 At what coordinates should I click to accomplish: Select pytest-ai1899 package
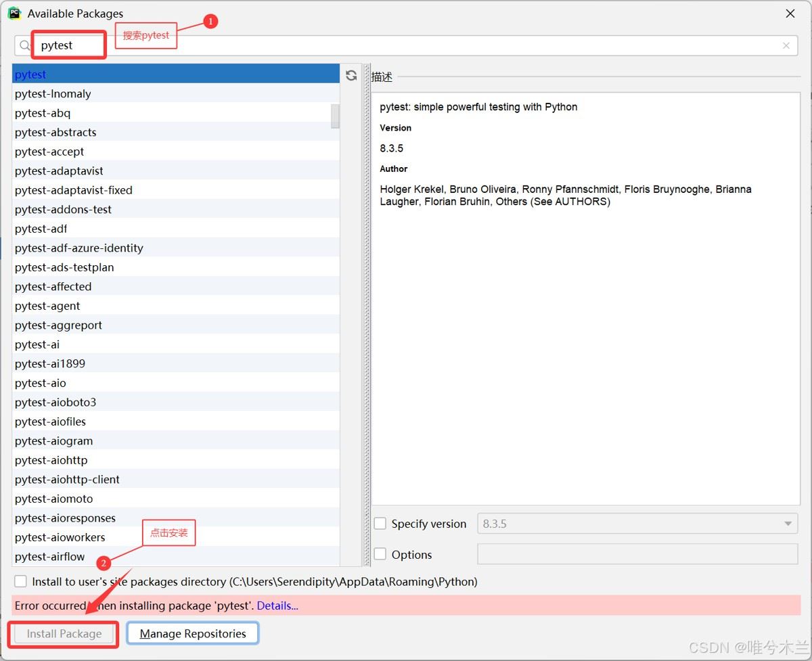(x=176, y=364)
